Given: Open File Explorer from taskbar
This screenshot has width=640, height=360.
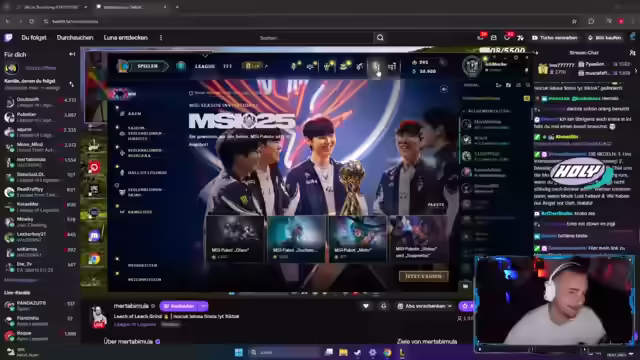Looking at the screenshot, I should (x=343, y=352).
